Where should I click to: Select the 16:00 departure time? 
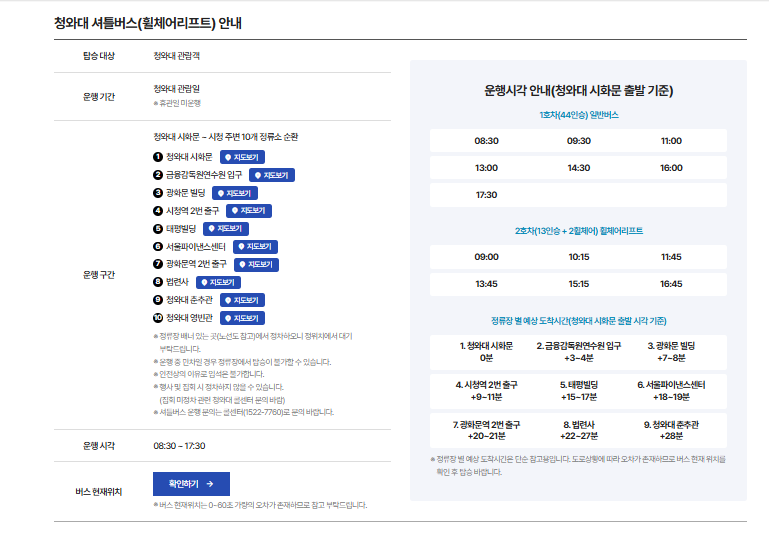pyautogui.click(x=671, y=168)
